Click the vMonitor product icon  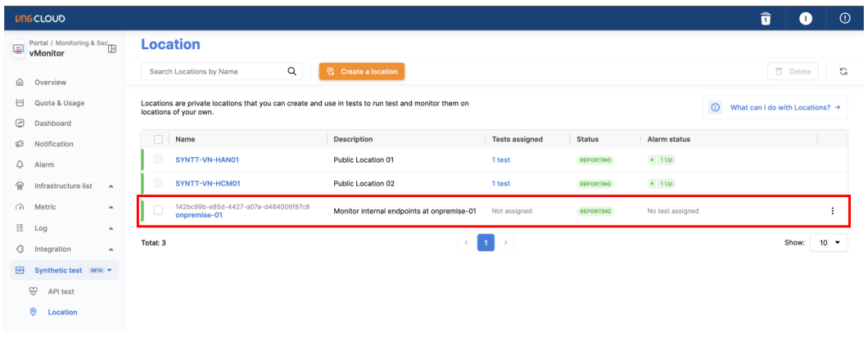[19, 49]
